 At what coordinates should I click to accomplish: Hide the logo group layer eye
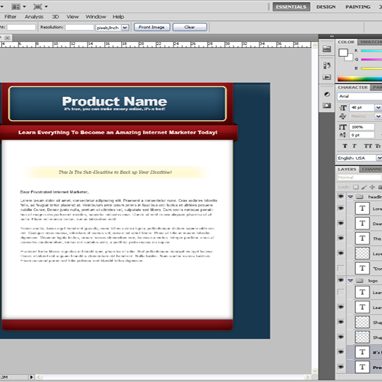[x=341, y=280]
